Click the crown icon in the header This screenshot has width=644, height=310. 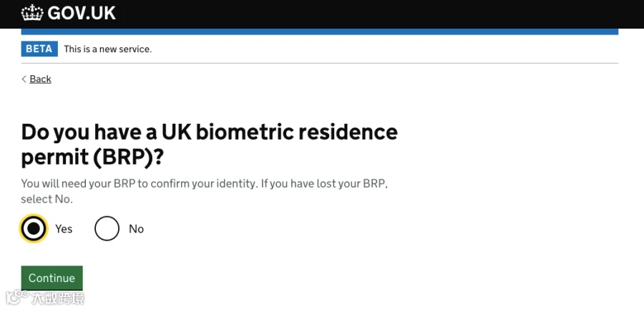[x=32, y=13]
